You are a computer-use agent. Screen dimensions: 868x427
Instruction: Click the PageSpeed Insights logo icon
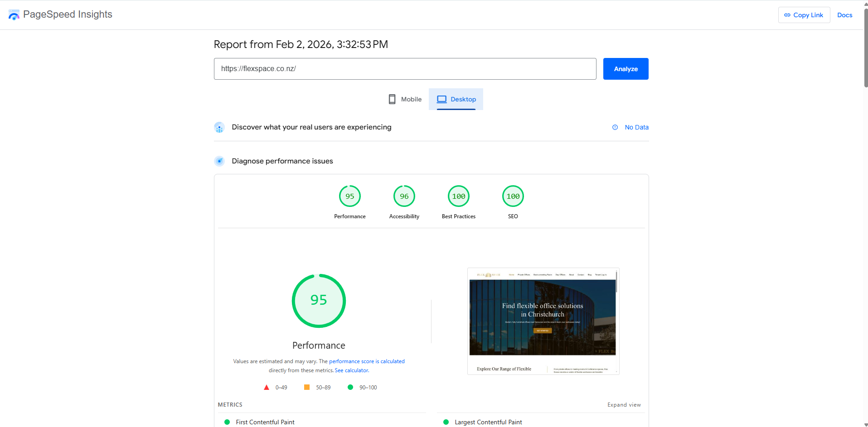coord(14,15)
